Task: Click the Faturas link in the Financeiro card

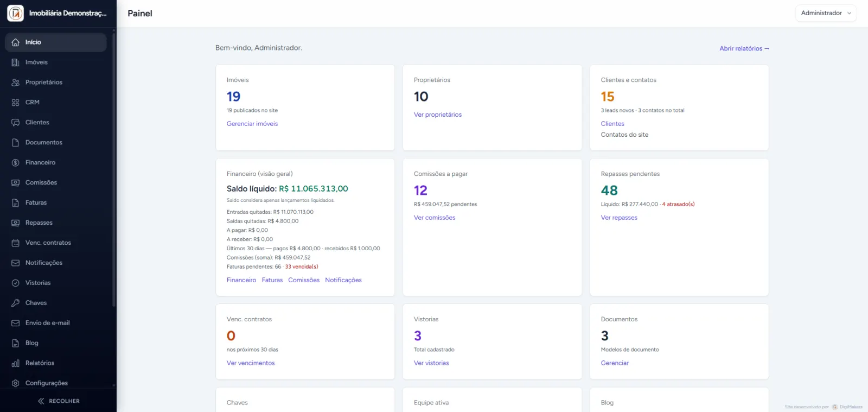Action: (x=272, y=280)
